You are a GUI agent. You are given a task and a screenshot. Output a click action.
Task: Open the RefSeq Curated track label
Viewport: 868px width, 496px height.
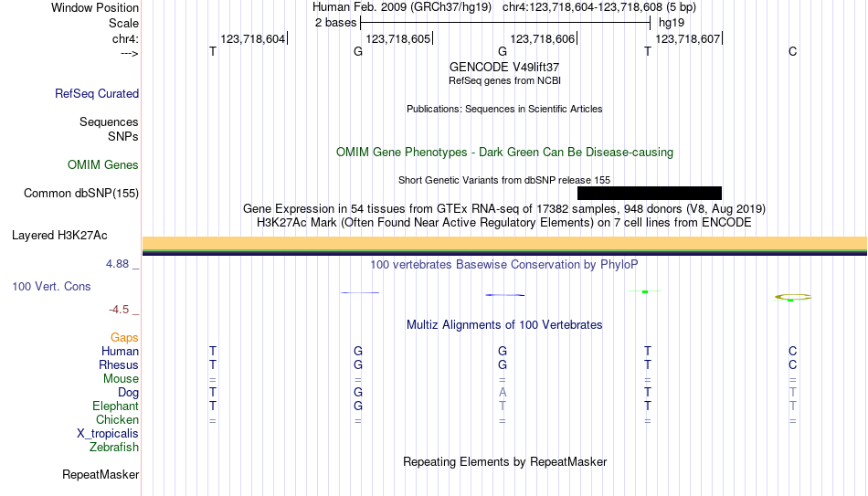coord(96,93)
